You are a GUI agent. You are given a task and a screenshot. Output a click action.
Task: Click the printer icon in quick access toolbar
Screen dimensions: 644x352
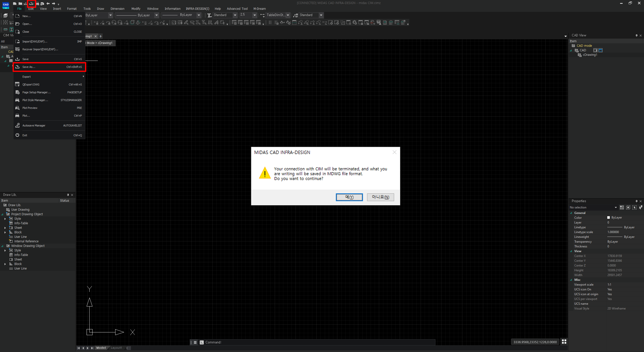[37, 4]
